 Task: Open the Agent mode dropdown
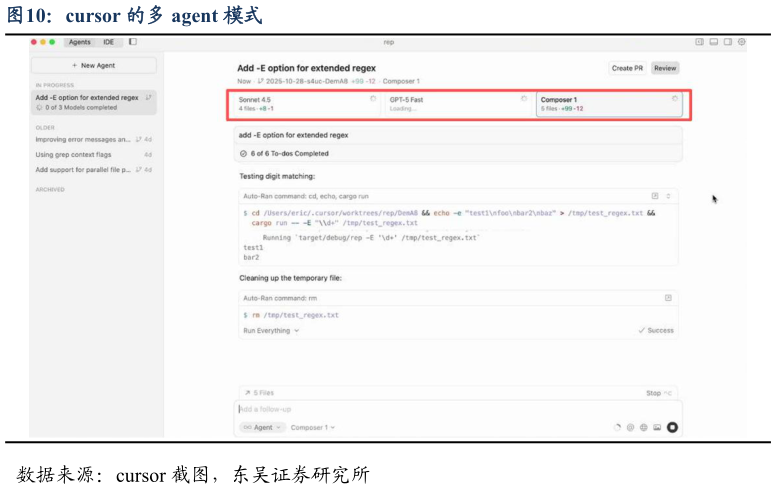point(262,427)
